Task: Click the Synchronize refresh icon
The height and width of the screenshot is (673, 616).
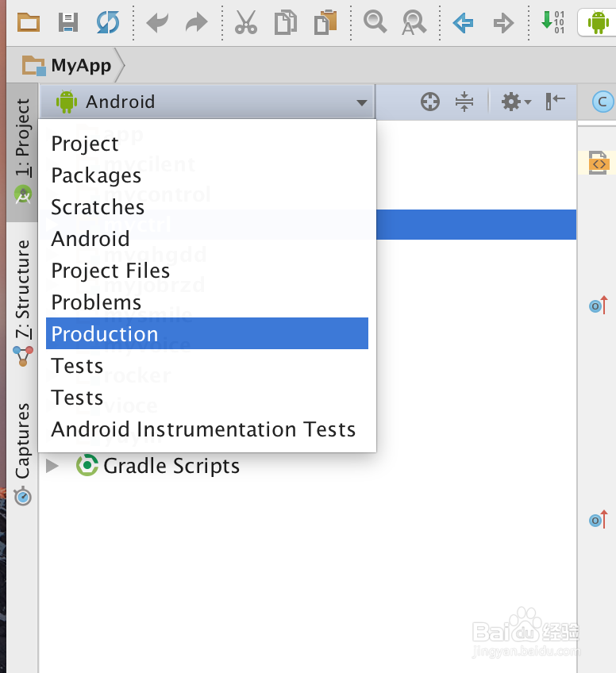Action: pyautogui.click(x=107, y=22)
